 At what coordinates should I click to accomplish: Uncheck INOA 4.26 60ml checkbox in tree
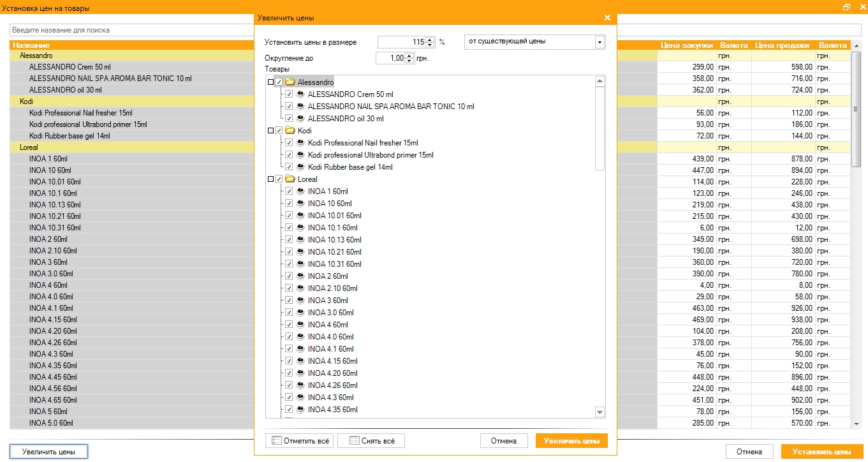point(289,385)
